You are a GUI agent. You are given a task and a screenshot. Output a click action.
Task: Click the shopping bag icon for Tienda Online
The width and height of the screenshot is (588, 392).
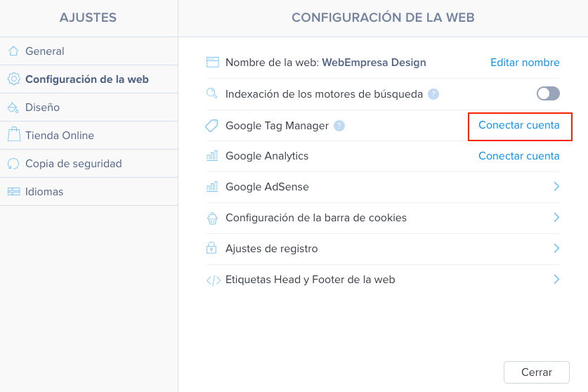14,134
